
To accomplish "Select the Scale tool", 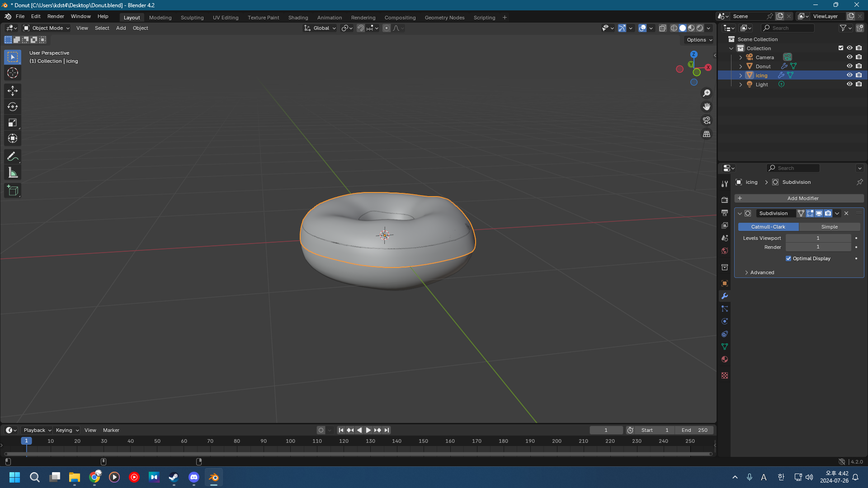I will pyautogui.click(x=12, y=122).
